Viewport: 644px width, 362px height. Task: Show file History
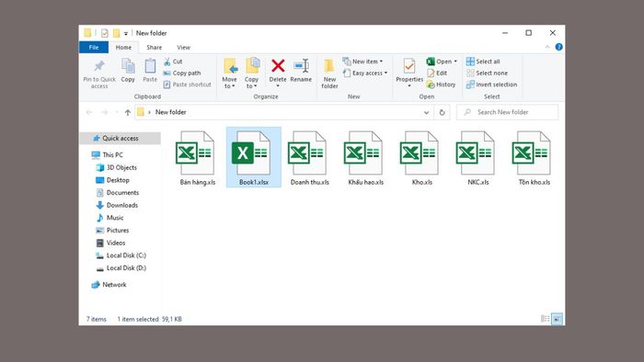(x=441, y=85)
